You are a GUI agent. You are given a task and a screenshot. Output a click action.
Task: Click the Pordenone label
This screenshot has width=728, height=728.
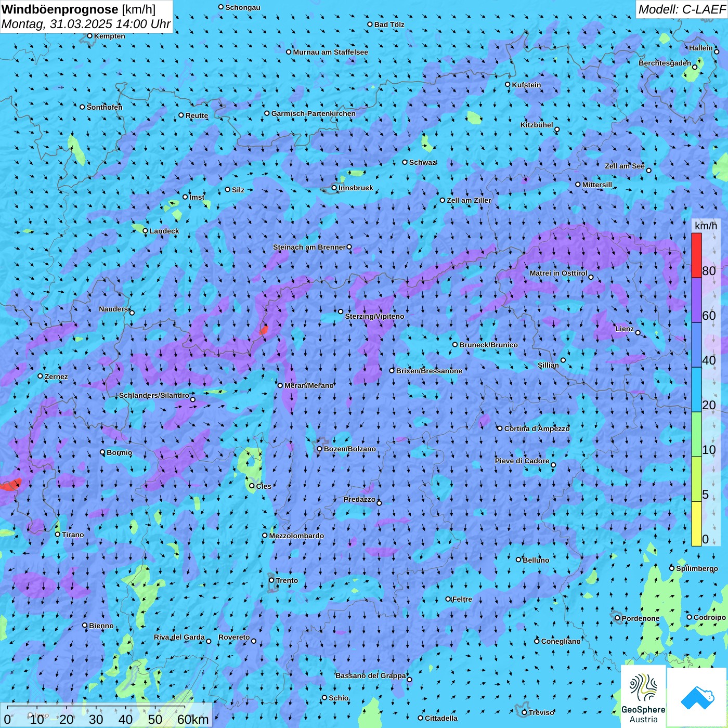click(x=640, y=618)
